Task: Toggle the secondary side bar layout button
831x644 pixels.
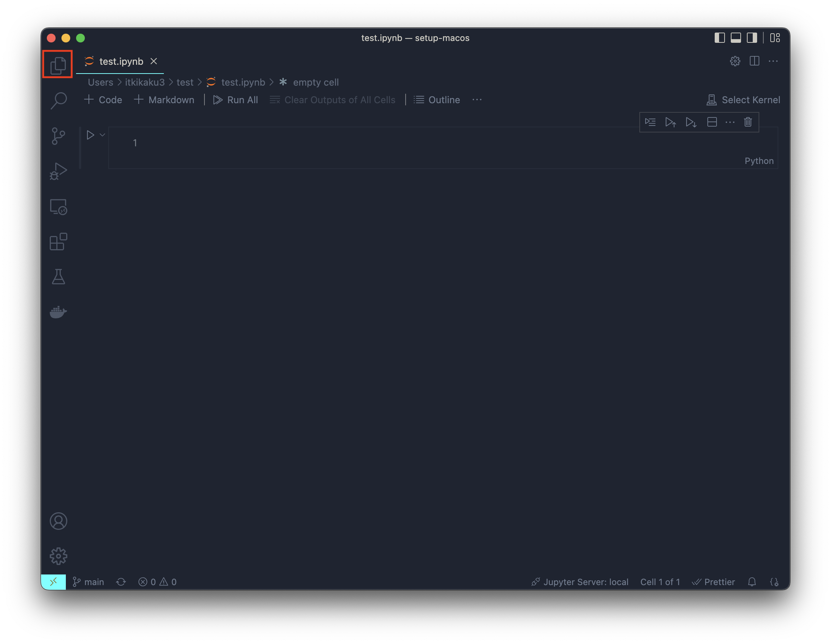Action: [752, 38]
